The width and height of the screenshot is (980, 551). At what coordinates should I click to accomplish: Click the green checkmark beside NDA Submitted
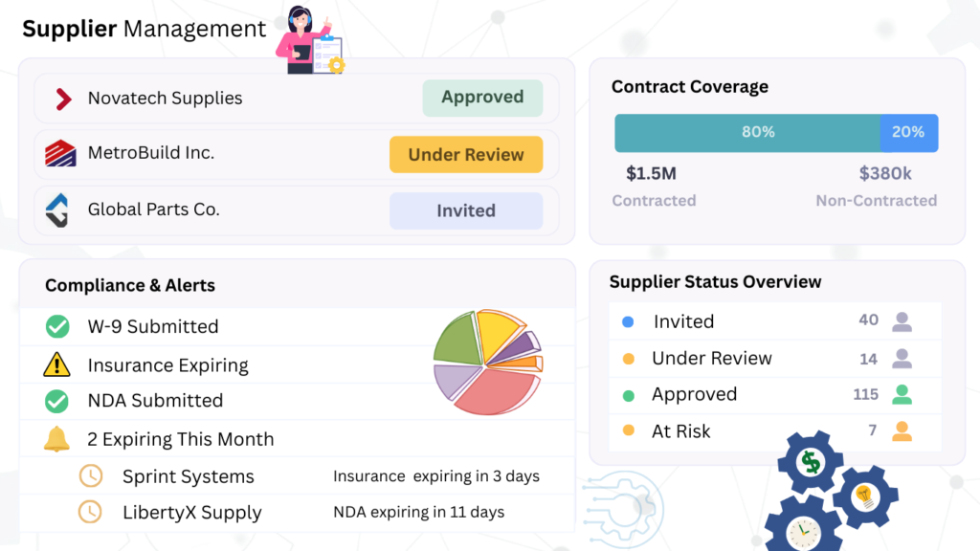(x=57, y=401)
